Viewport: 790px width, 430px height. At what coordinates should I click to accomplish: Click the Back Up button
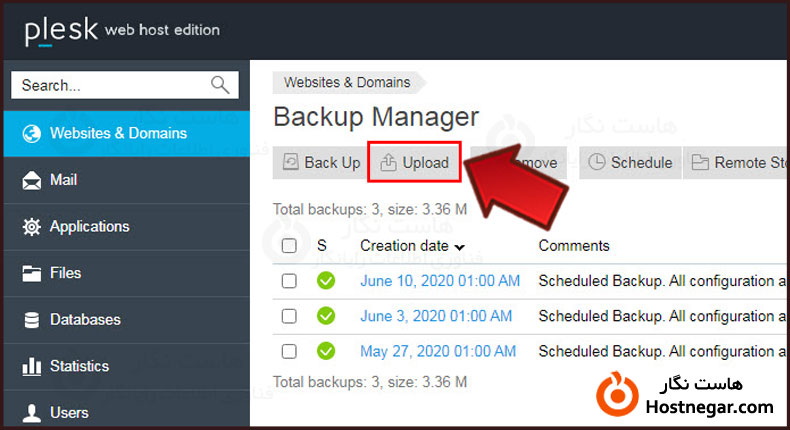coord(321,163)
